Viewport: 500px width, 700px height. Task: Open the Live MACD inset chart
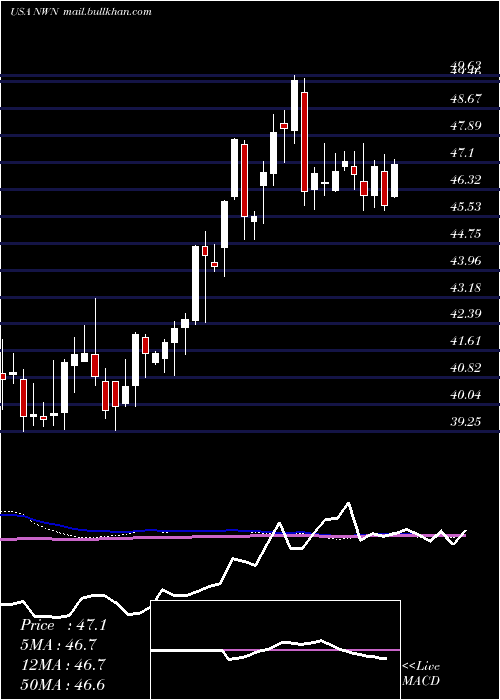[x=275, y=650]
